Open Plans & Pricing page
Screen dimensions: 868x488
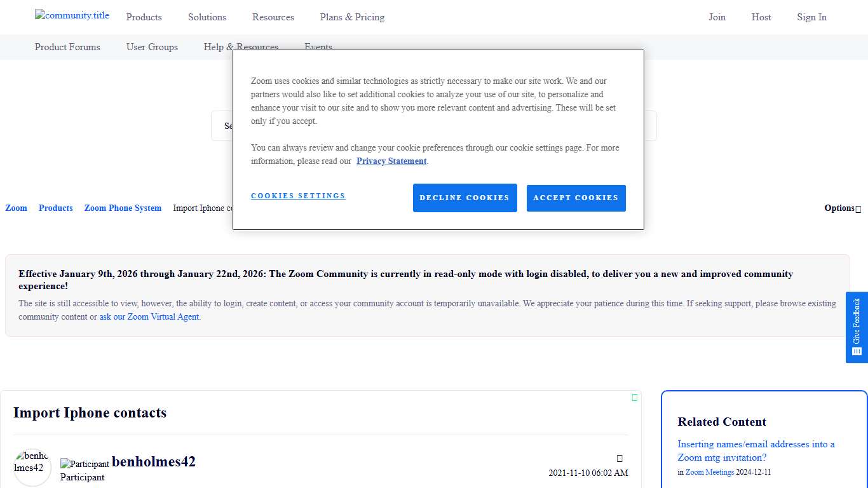coord(352,17)
